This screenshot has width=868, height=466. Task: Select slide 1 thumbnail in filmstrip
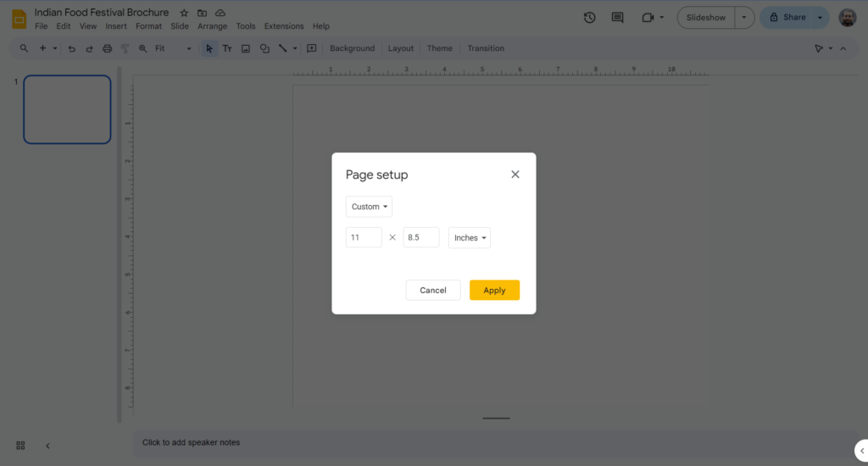pyautogui.click(x=67, y=109)
